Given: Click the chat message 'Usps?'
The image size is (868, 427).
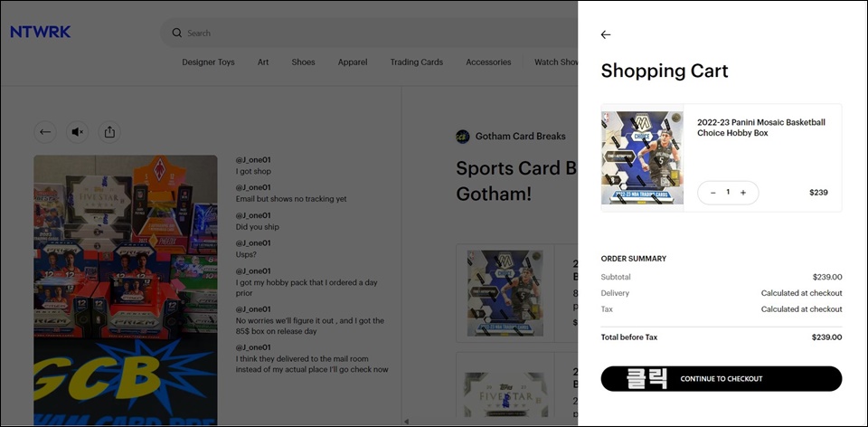Looking at the screenshot, I should [x=246, y=255].
